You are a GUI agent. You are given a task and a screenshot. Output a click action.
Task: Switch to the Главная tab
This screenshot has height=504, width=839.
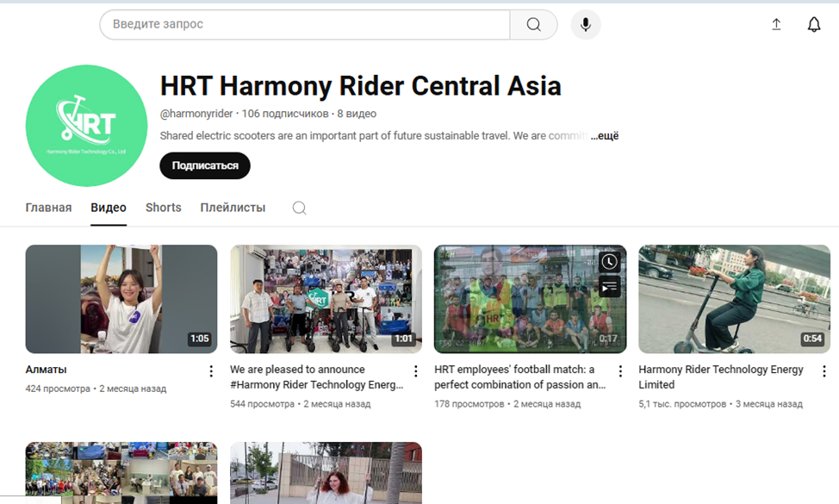[x=49, y=208]
